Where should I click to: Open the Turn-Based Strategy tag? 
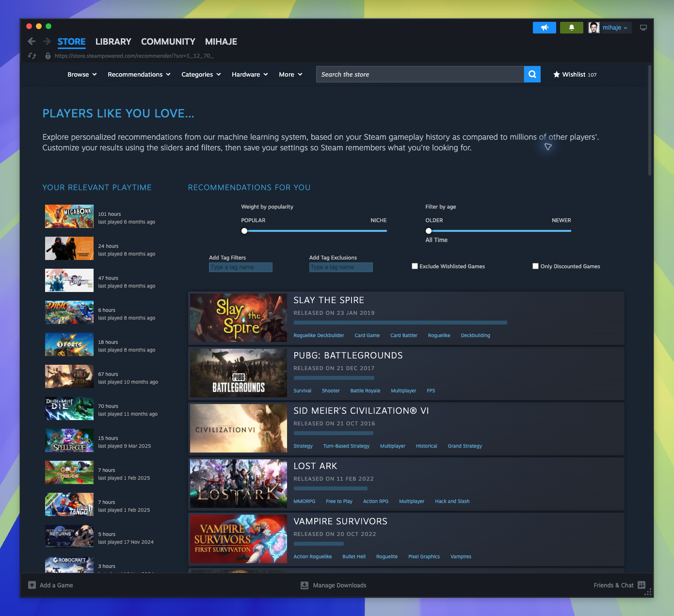(x=346, y=446)
